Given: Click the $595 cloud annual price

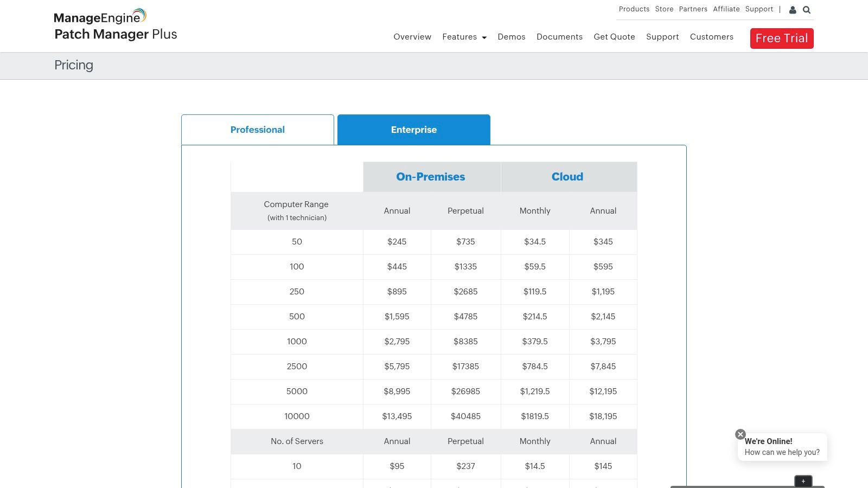Looking at the screenshot, I should pyautogui.click(x=603, y=267).
